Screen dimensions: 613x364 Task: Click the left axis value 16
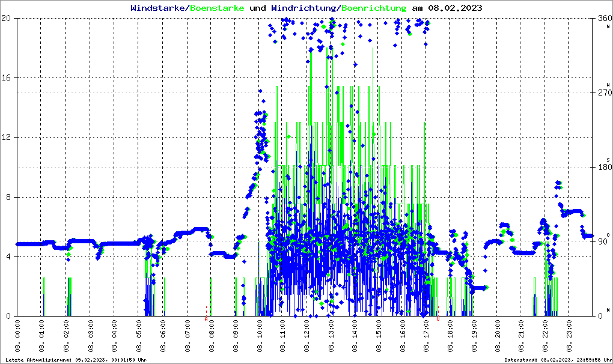(6, 77)
